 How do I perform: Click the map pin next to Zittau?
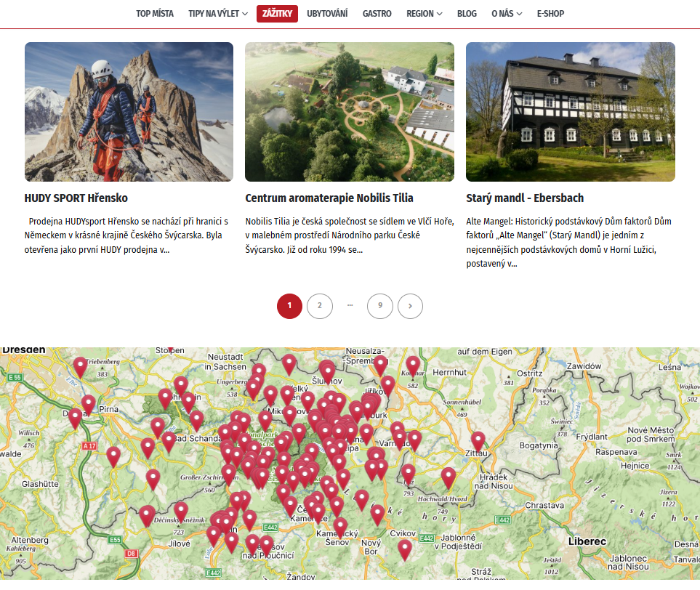[x=478, y=440]
